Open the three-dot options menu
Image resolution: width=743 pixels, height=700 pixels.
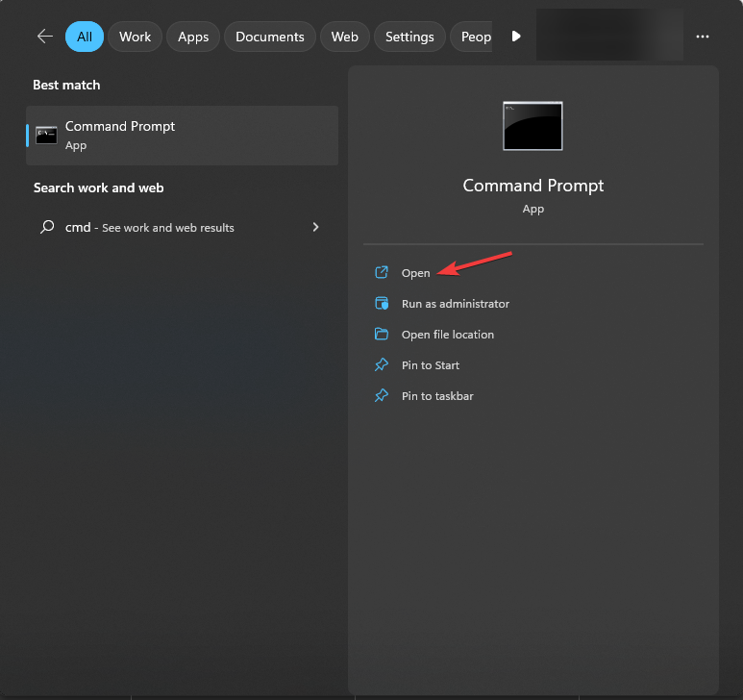click(x=703, y=37)
